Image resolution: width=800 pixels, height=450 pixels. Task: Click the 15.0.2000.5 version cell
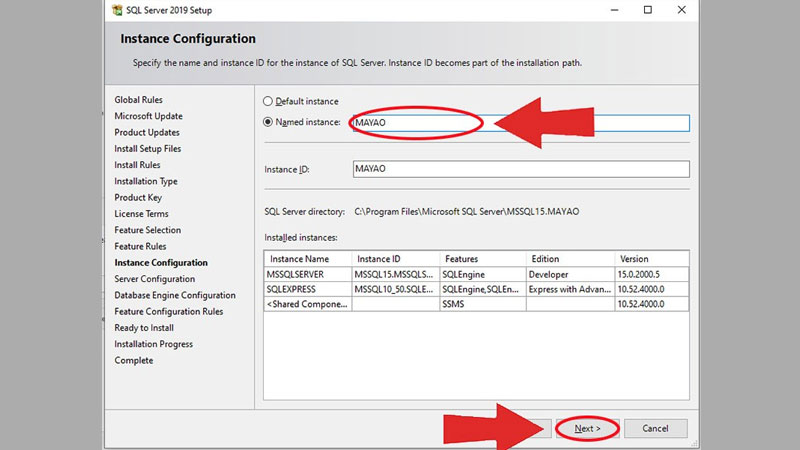pyautogui.click(x=652, y=274)
